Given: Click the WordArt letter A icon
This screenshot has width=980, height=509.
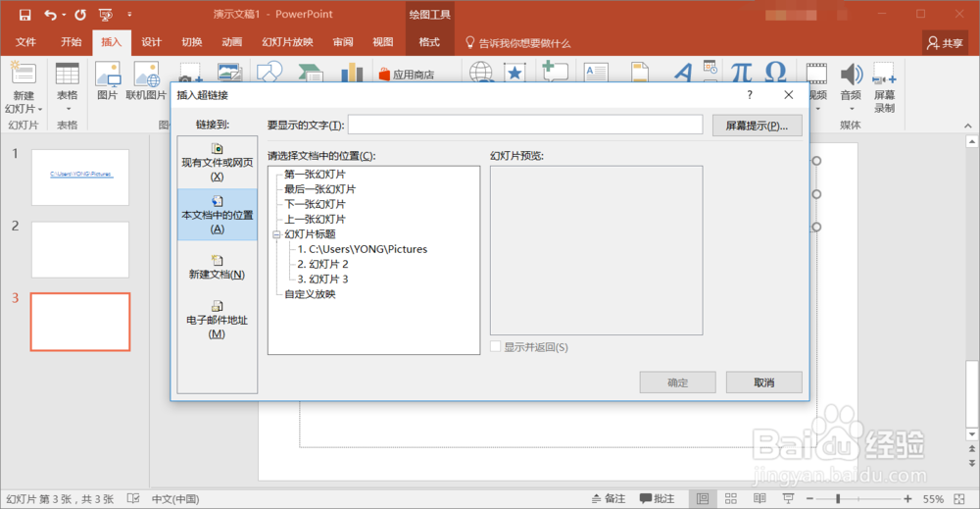Looking at the screenshot, I should tap(682, 72).
